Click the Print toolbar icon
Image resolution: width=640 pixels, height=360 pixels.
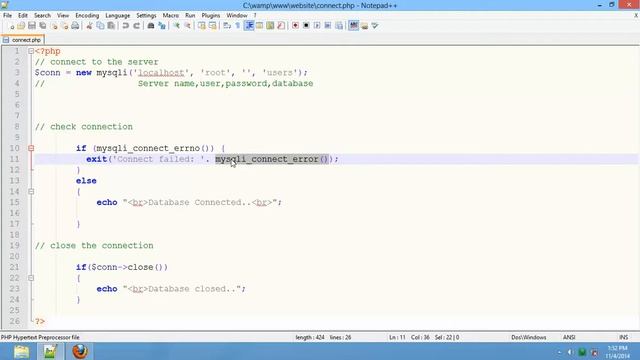[x=75, y=26]
